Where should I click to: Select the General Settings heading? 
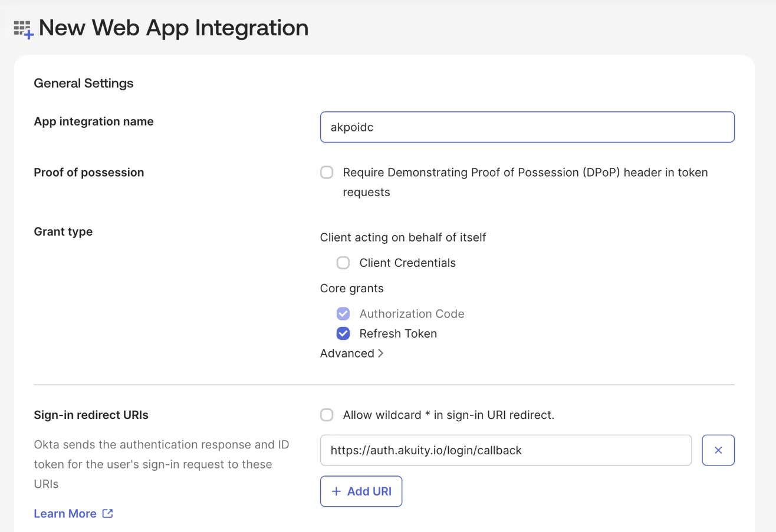click(x=84, y=83)
